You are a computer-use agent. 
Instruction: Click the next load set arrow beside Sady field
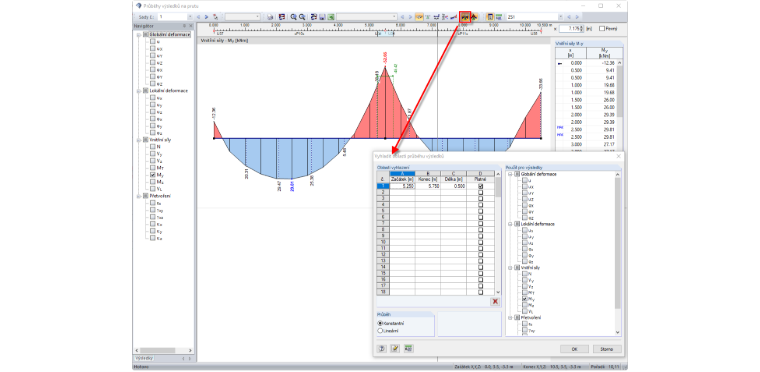206,17
